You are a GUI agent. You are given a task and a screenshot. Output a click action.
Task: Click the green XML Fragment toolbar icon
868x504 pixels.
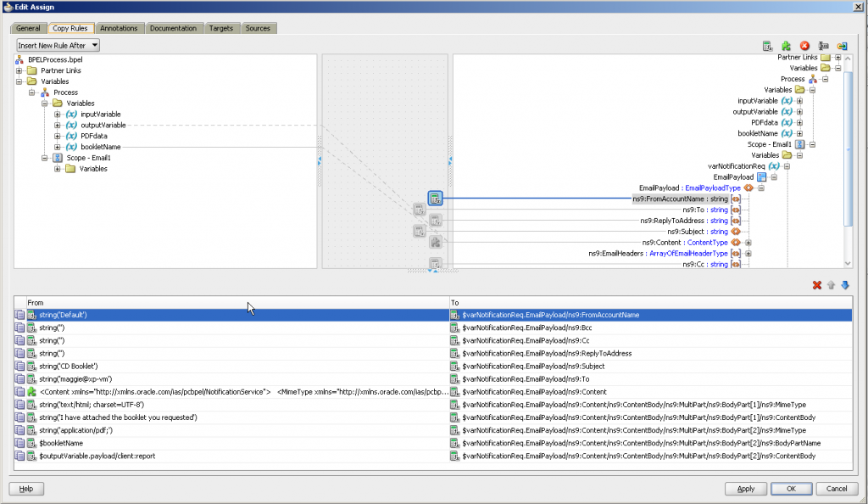[786, 46]
